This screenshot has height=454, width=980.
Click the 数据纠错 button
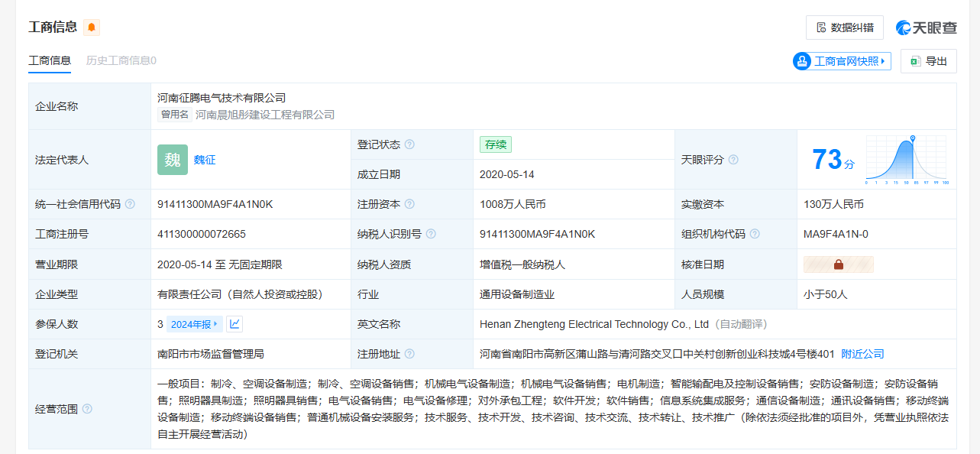pos(845,28)
